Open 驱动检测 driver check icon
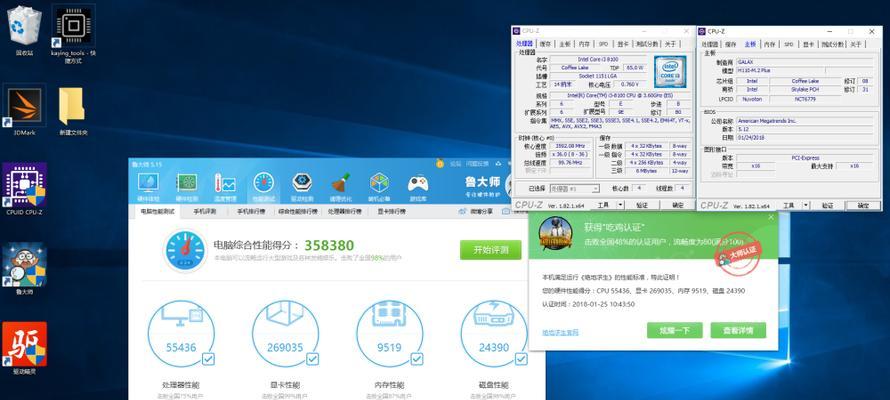This screenshot has height=400, width=890. 302,187
